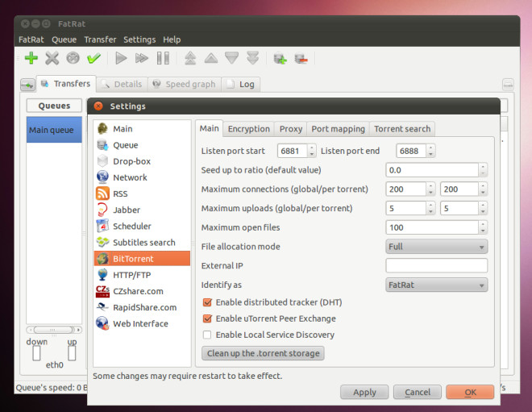This screenshot has height=412, width=532.
Task: Click global maximum connections spinner arrows
Action: [430, 189]
